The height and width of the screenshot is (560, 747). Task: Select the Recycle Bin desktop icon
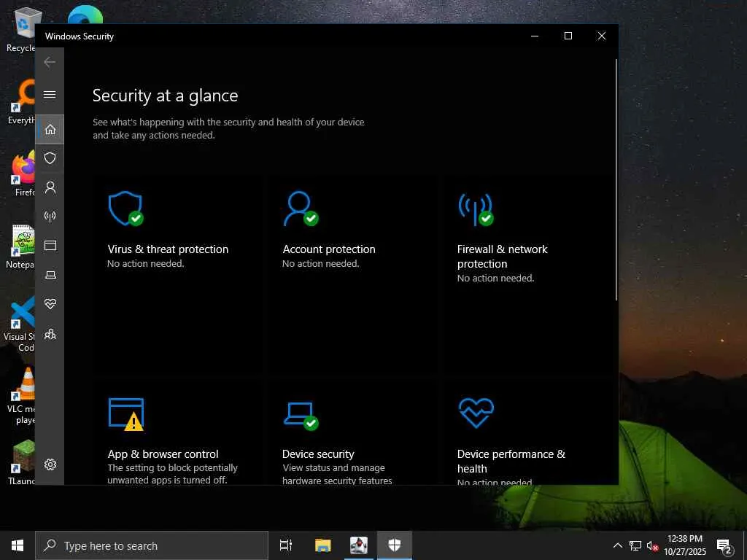click(x=21, y=29)
